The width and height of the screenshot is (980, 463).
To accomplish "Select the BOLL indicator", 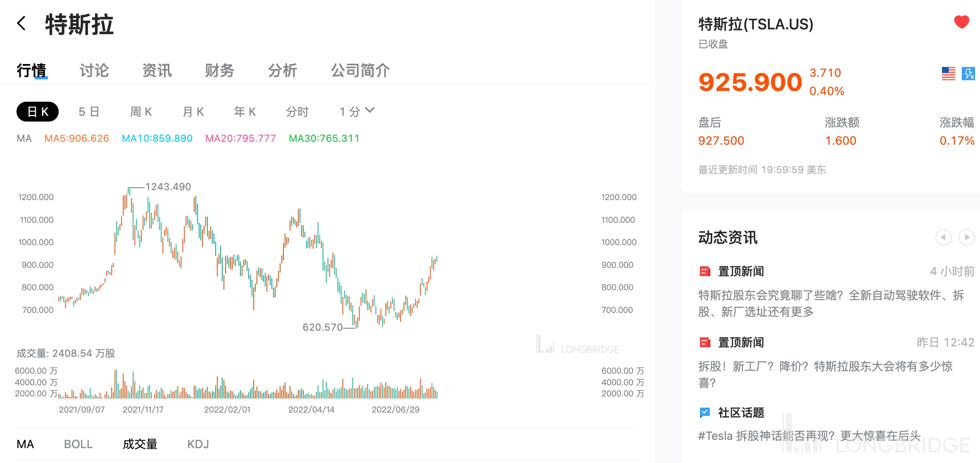I will click(x=78, y=444).
